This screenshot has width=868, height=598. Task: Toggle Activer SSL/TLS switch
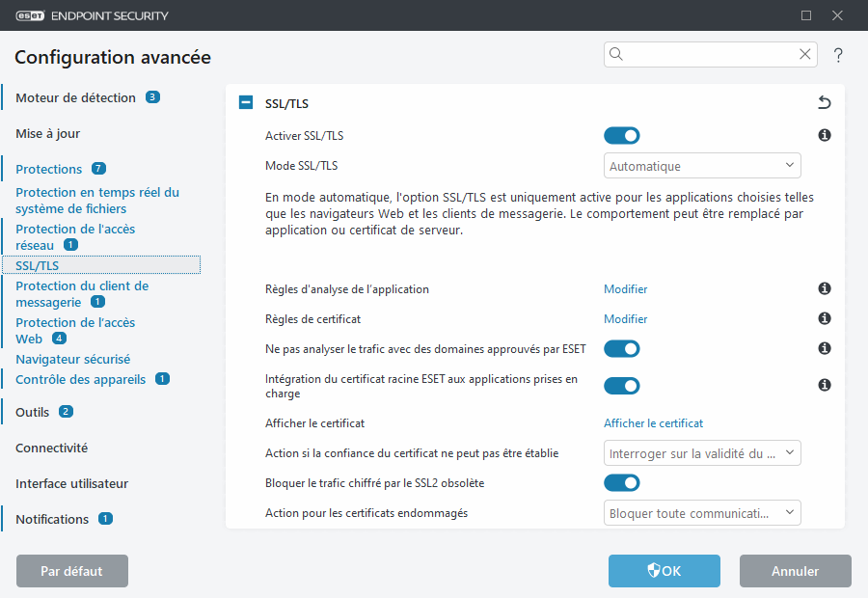[x=622, y=136]
